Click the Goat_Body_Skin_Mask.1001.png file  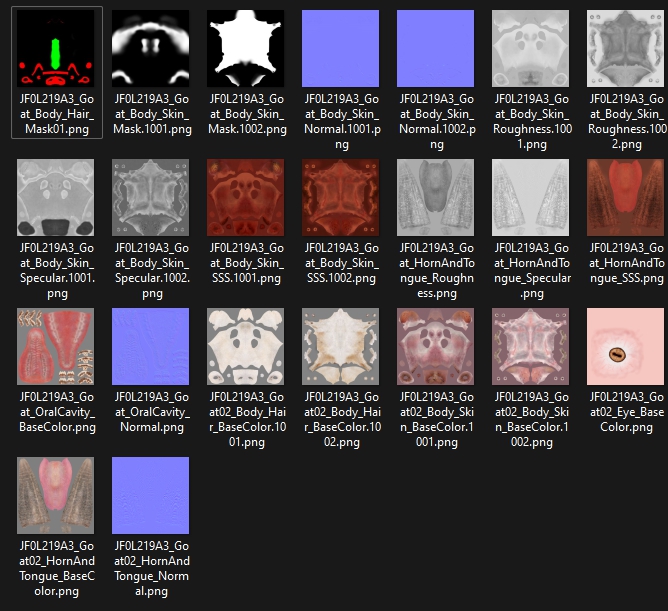point(151,49)
